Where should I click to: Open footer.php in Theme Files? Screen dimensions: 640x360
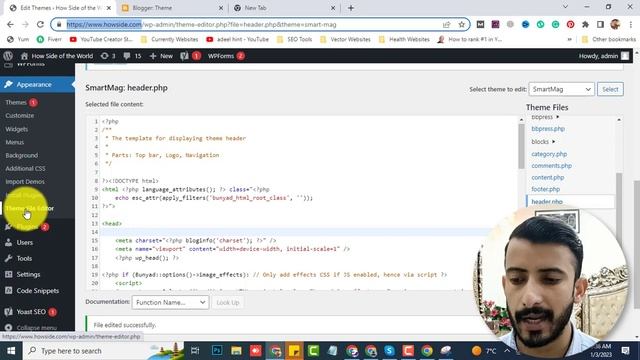tap(546, 189)
